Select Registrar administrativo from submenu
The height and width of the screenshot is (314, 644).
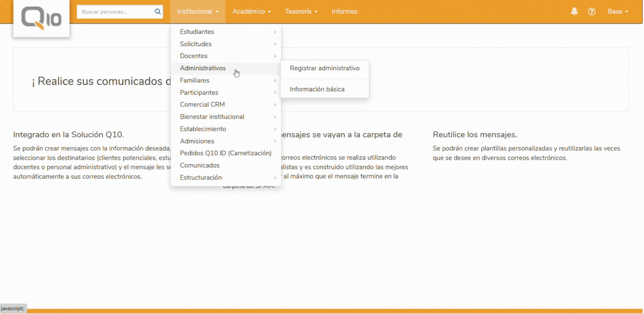325,68
